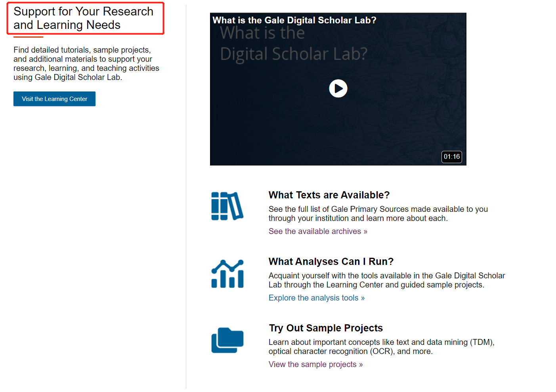Click the Try Out Sample Projects heading
Screen dimensions: 556x392
(x=326, y=328)
